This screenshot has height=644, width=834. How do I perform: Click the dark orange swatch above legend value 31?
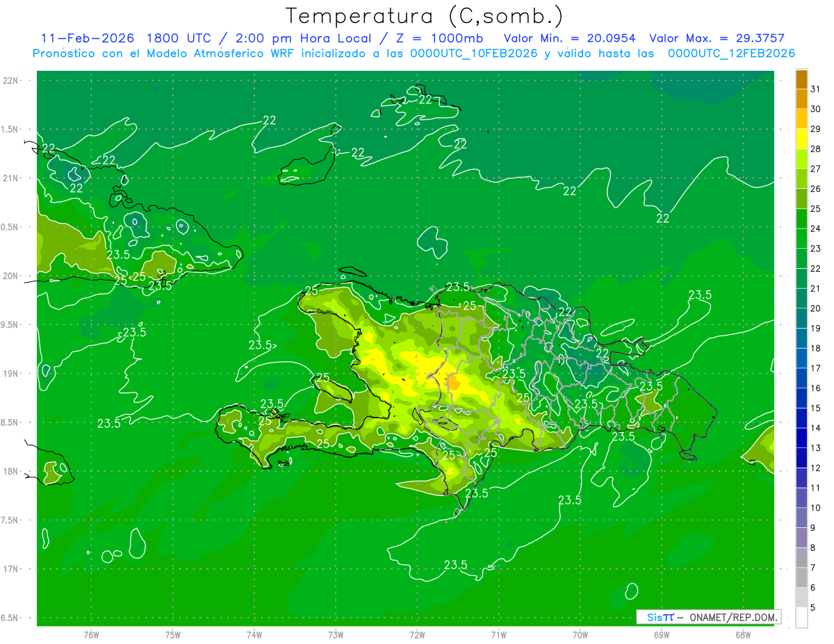click(x=801, y=79)
